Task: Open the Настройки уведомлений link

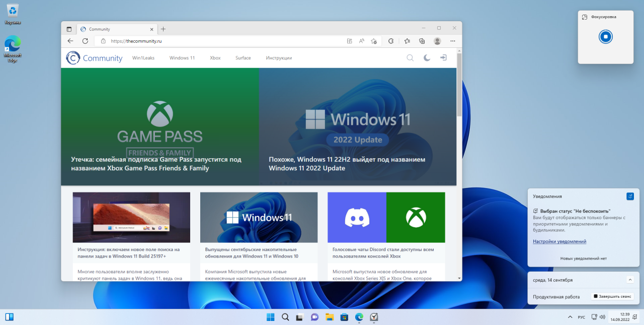Action: coord(559,241)
